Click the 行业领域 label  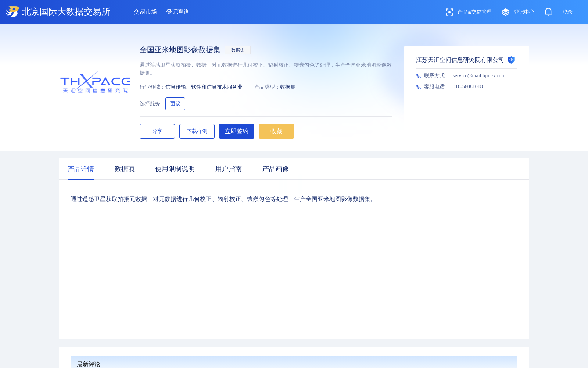tap(152, 87)
